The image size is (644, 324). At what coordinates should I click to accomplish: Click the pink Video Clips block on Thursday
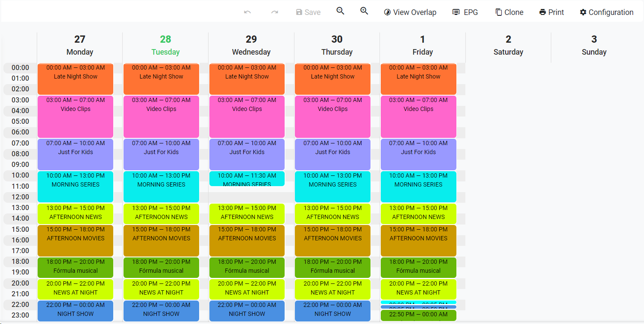(x=332, y=117)
